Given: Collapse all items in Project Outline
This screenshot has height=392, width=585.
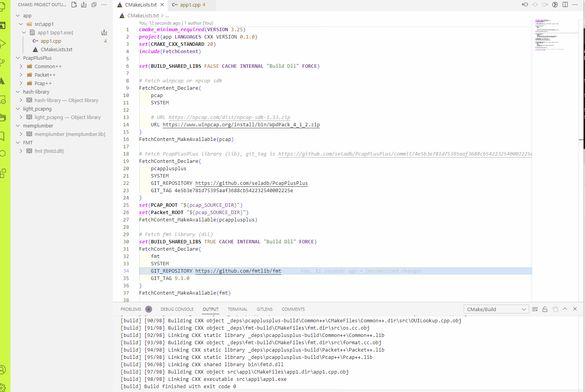Looking at the screenshot, I should (94, 5).
